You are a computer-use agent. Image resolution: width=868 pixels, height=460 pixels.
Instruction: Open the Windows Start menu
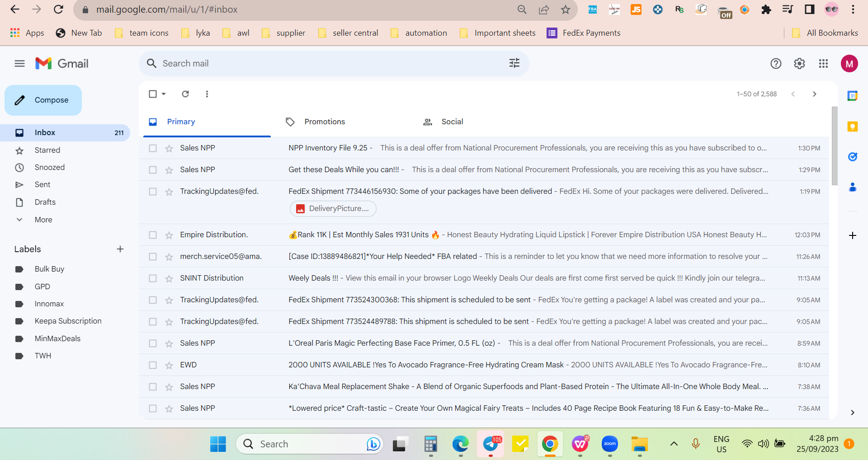click(x=218, y=444)
